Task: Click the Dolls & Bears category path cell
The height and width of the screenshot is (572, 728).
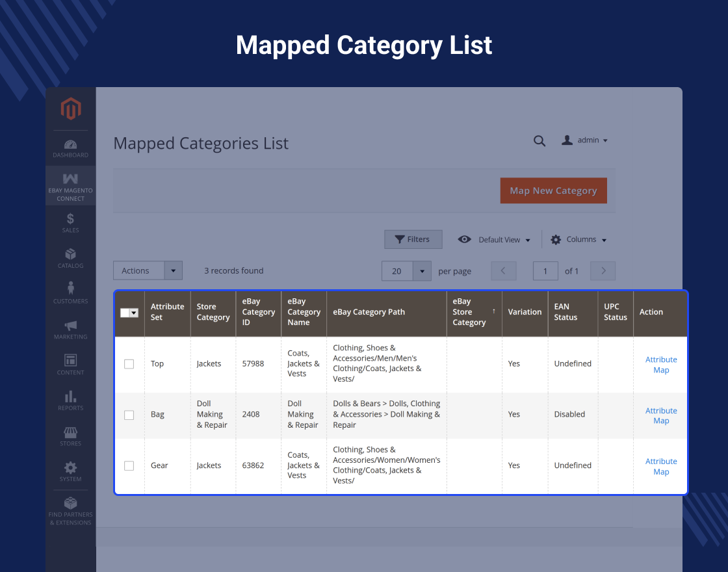Action: (386, 414)
